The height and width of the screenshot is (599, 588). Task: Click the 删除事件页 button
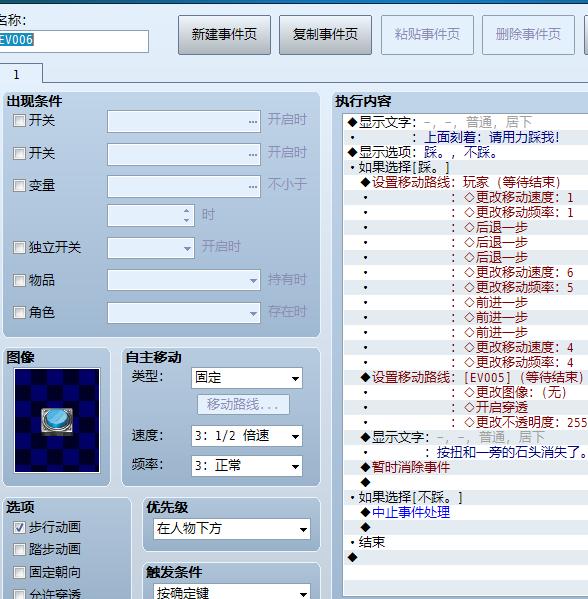[528, 35]
